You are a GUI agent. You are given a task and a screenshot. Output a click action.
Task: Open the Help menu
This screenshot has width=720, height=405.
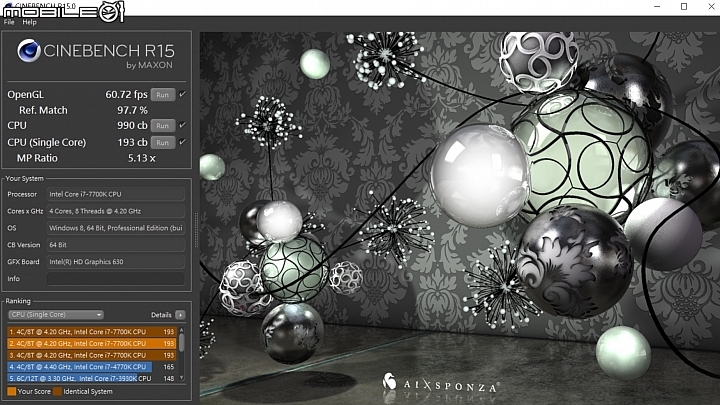pyautogui.click(x=29, y=22)
